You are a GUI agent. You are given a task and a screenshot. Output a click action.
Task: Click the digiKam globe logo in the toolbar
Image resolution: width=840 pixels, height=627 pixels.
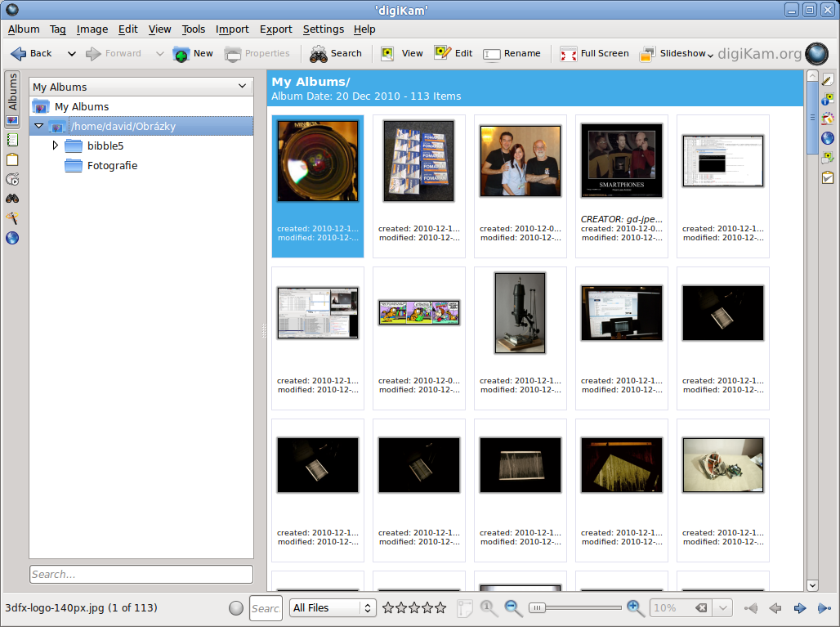816,54
